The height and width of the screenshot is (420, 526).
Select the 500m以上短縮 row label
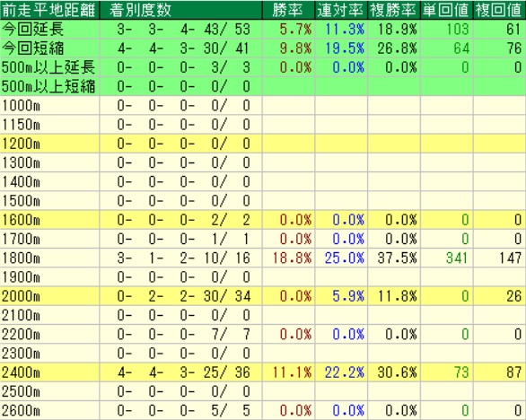tap(48, 86)
